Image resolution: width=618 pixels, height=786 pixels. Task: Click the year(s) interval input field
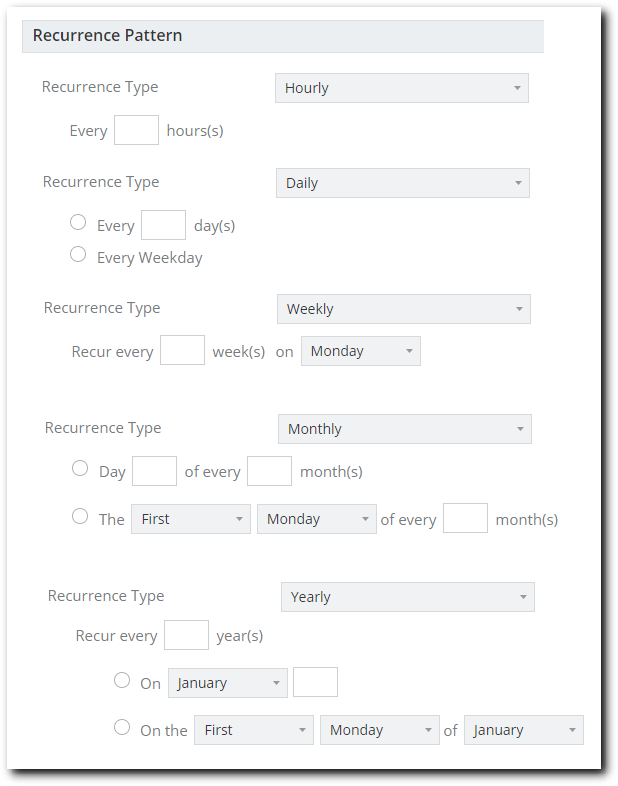[x=186, y=635]
